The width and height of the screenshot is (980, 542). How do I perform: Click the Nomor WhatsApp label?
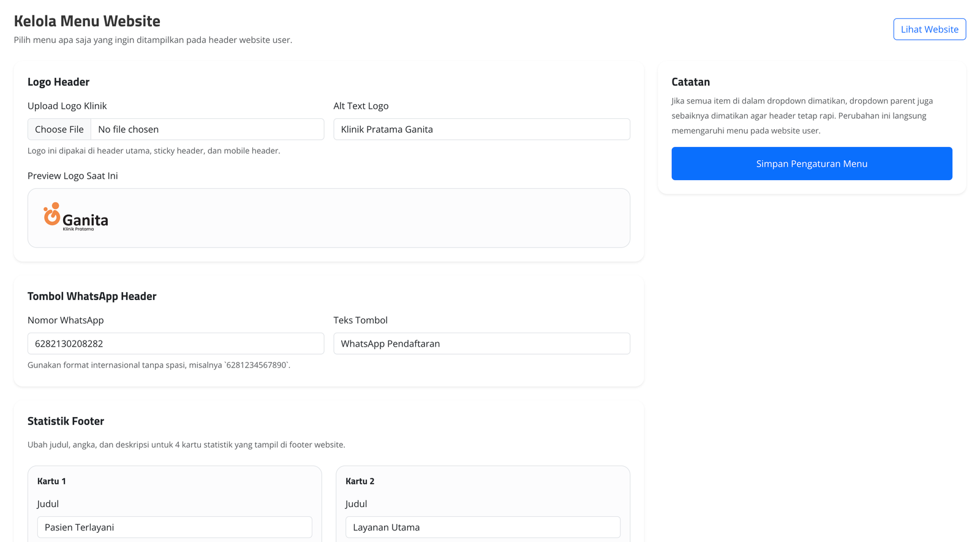pos(66,320)
